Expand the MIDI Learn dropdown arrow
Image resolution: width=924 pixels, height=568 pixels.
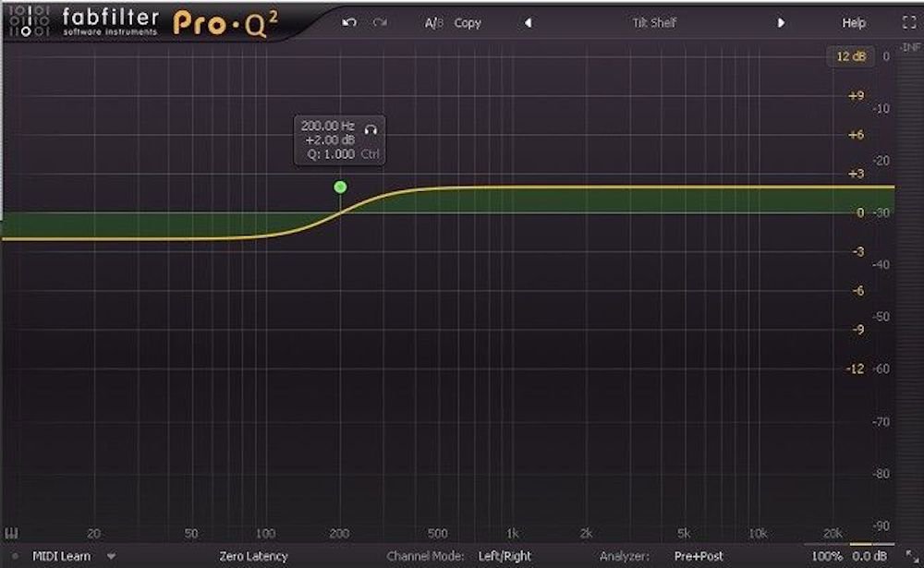(111, 557)
